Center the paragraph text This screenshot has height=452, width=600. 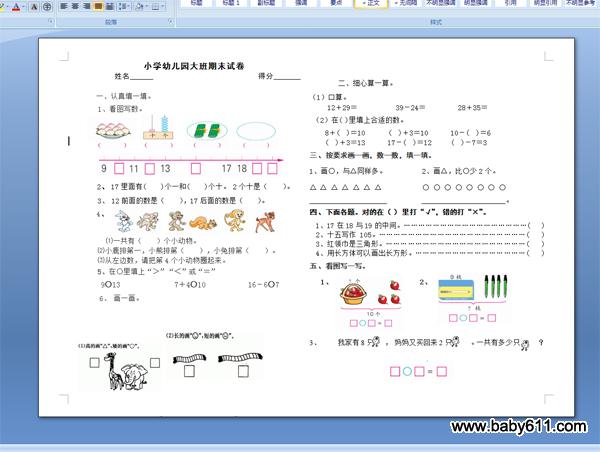75,6
